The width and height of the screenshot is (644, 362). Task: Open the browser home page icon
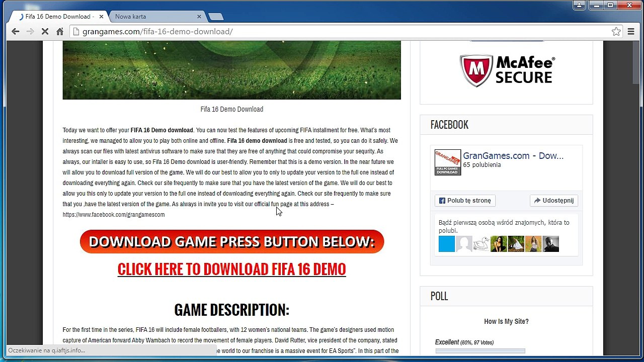click(x=59, y=32)
